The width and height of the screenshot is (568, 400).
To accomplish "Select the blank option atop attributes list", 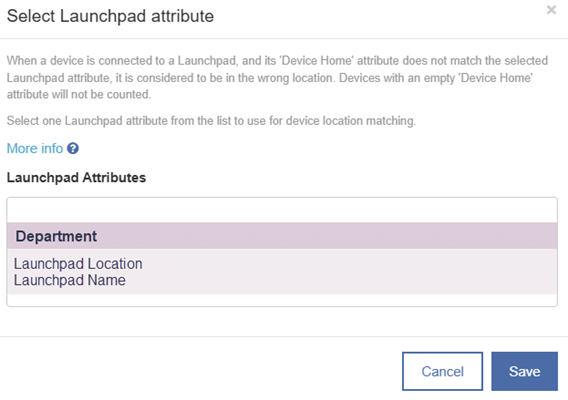I will (282, 211).
